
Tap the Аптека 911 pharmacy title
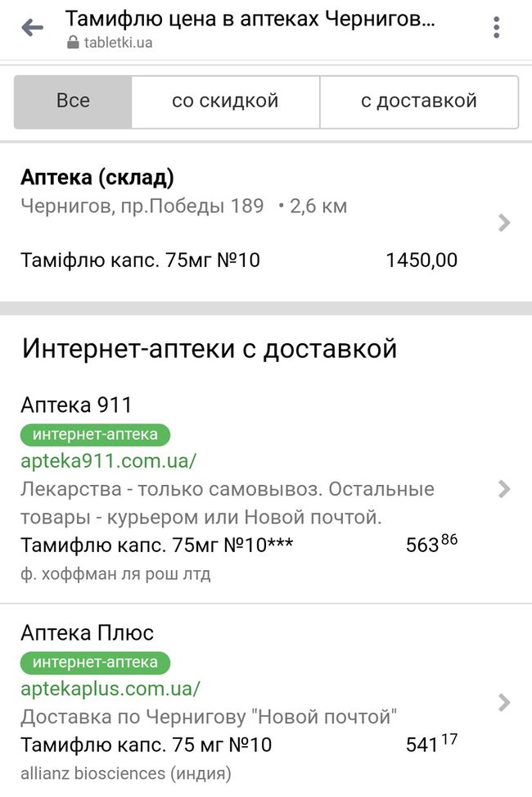tap(76, 405)
